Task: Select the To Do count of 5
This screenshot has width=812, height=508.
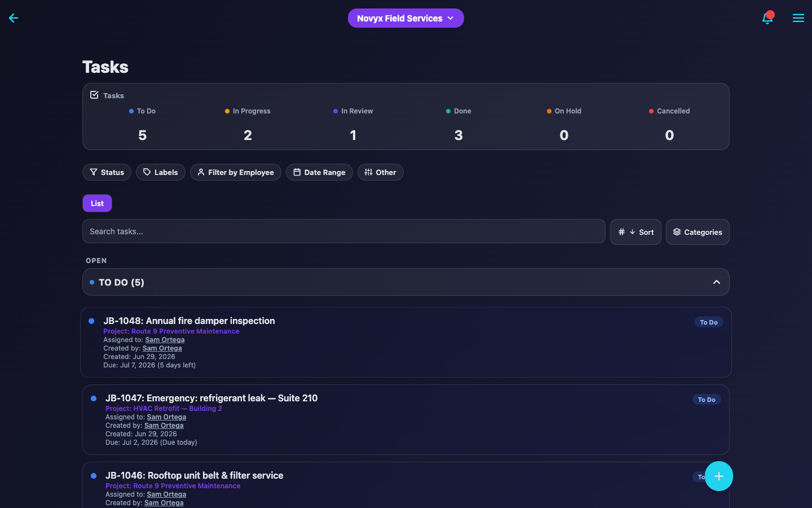Action: [142, 135]
